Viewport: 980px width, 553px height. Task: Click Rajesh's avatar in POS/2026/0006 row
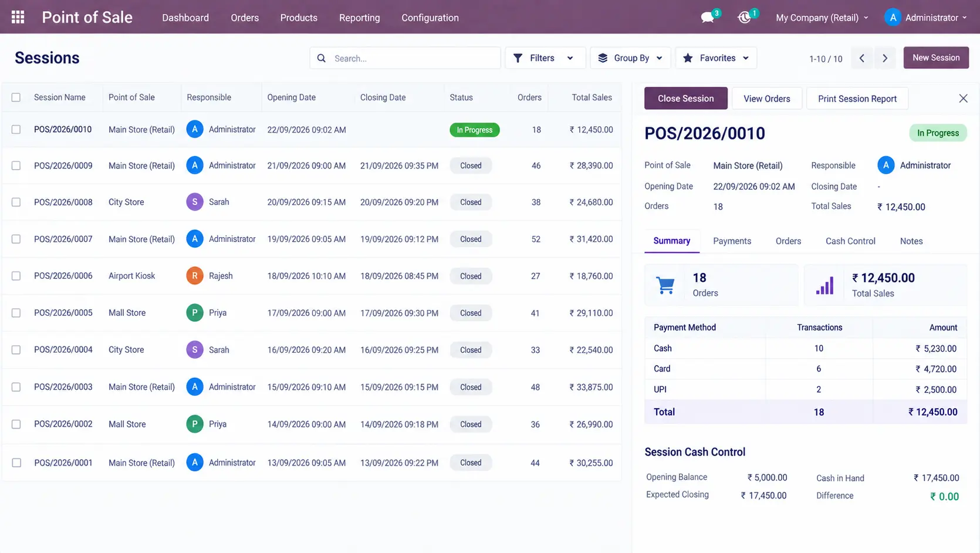(195, 276)
